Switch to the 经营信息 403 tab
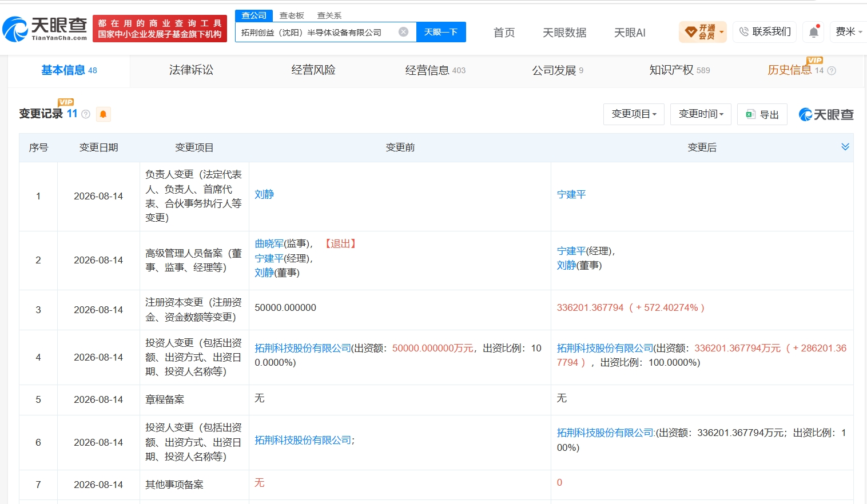Viewport: 867px width, 504px height. coord(435,70)
